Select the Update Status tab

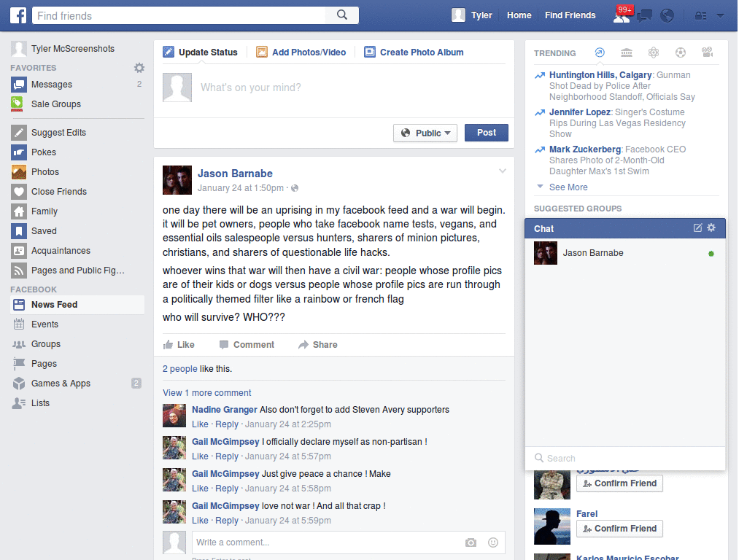point(200,52)
